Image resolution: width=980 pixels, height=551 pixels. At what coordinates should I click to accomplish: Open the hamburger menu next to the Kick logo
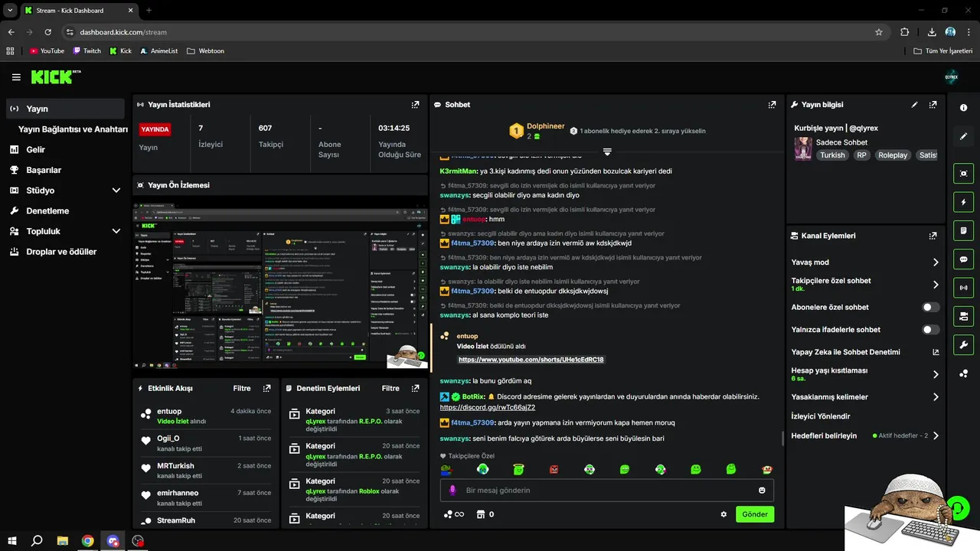point(16,77)
